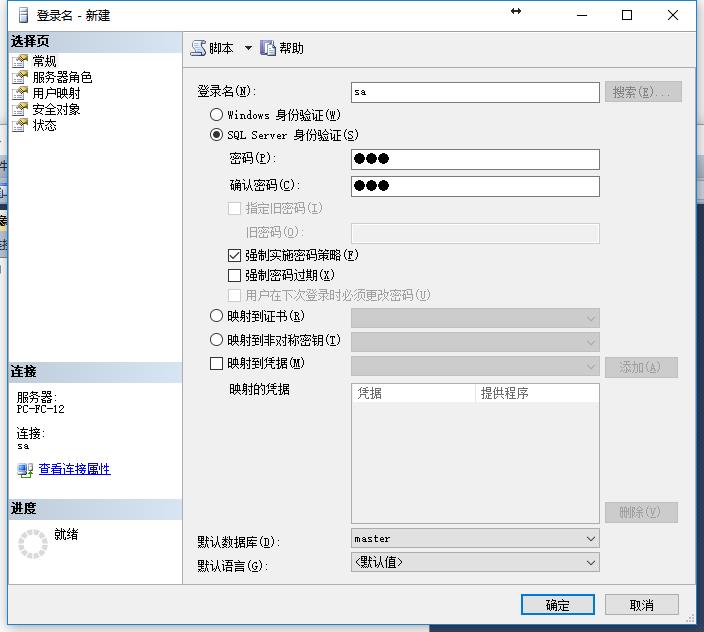Click the connection properties computer icon
704x632 pixels.
point(25,470)
